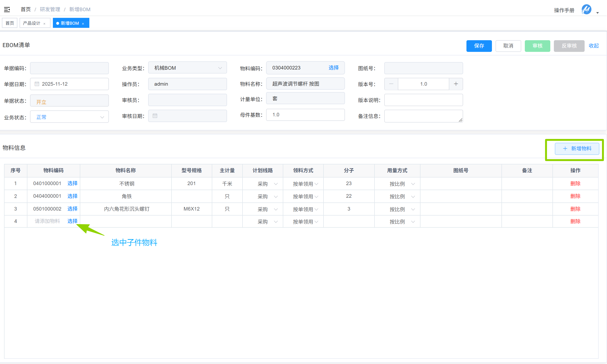Click calendar icon in 审核日期 field
The height and width of the screenshot is (364, 607).
tap(155, 116)
